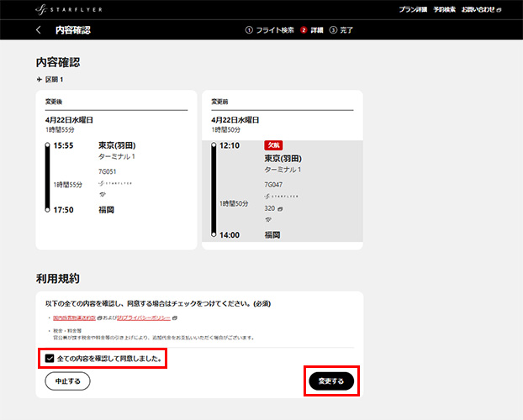Click the StarFlyer airline logo under 7G047
This screenshot has width=523, height=420.
[x=281, y=197]
